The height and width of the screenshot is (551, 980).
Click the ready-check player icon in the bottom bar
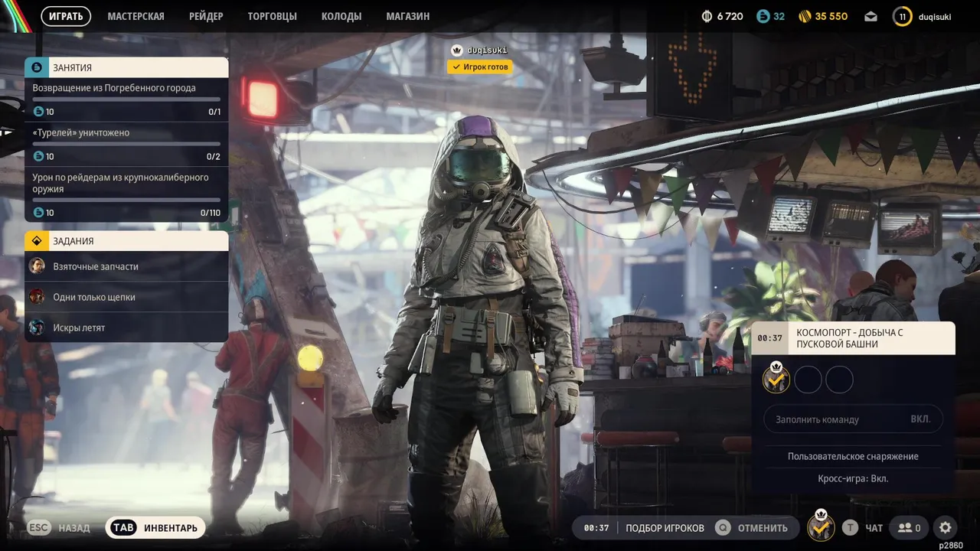[822, 528]
